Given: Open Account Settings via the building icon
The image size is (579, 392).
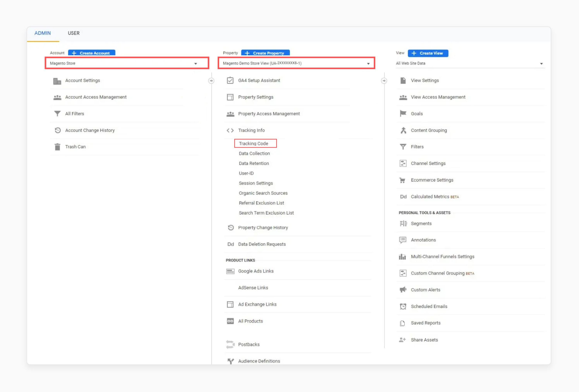Looking at the screenshot, I should coord(57,81).
